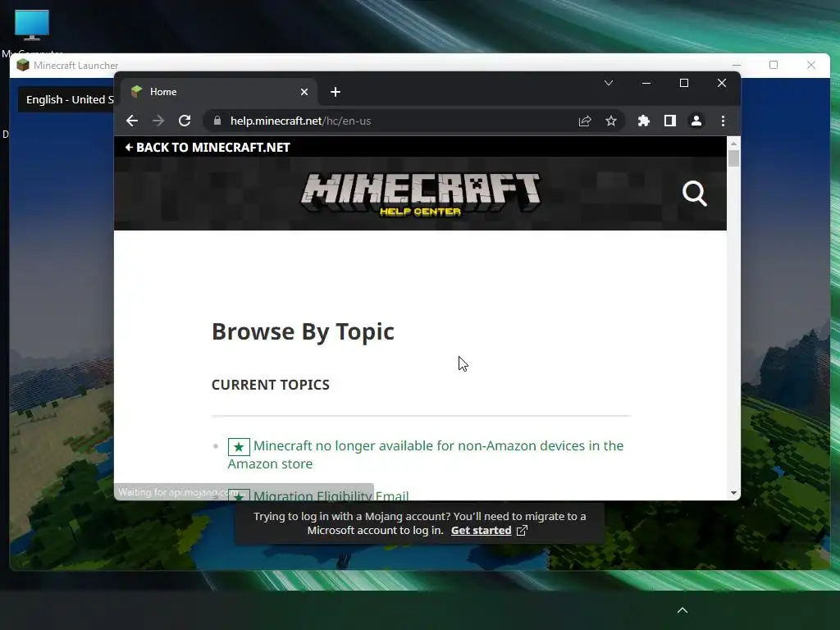Click the Minecraft Launcher title bar icon
840x630 pixels.
pos(22,66)
